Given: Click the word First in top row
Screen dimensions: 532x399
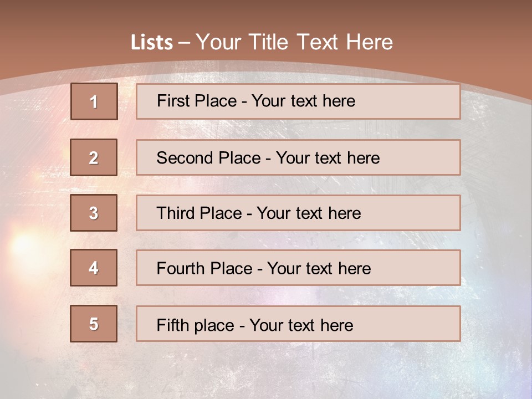Looking at the screenshot, I should coord(173,101).
